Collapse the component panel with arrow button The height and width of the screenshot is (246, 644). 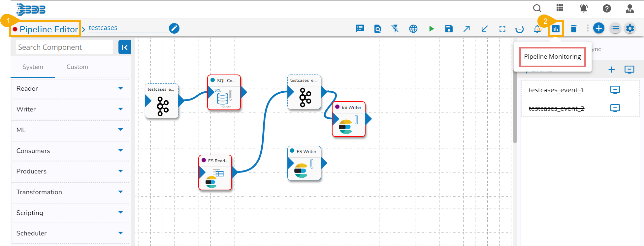(x=125, y=47)
